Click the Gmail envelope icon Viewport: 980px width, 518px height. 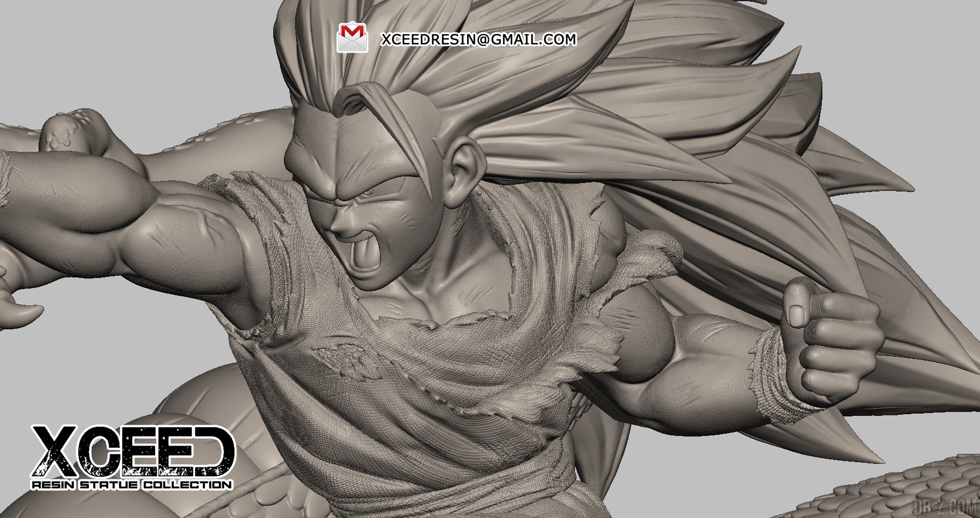pyautogui.click(x=352, y=39)
